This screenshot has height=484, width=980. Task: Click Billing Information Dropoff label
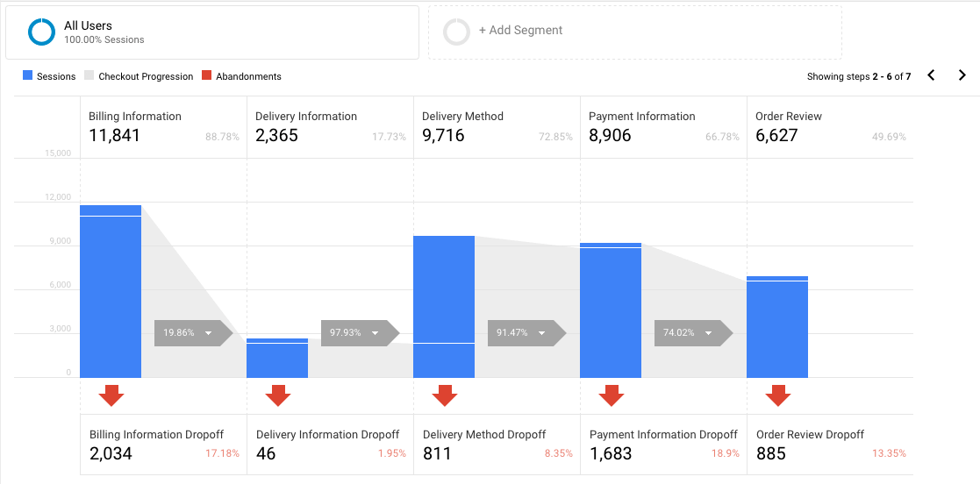156,434
